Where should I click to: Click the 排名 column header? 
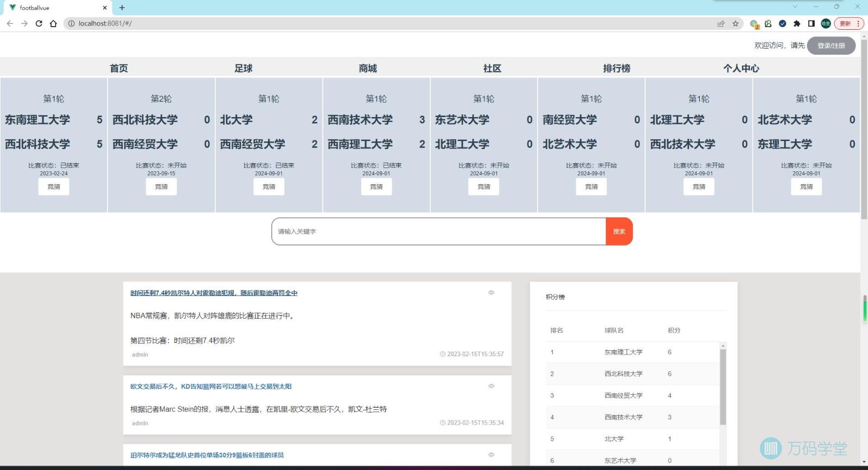click(x=557, y=330)
